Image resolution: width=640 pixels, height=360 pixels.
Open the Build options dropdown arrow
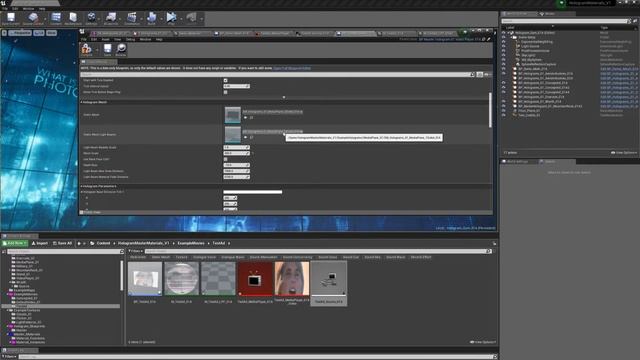coord(161,18)
